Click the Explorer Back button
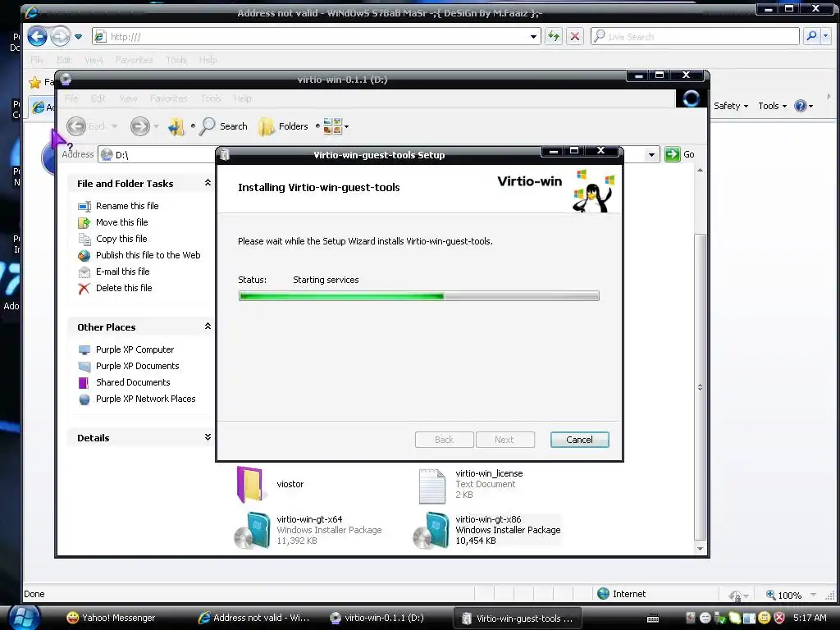 92,126
